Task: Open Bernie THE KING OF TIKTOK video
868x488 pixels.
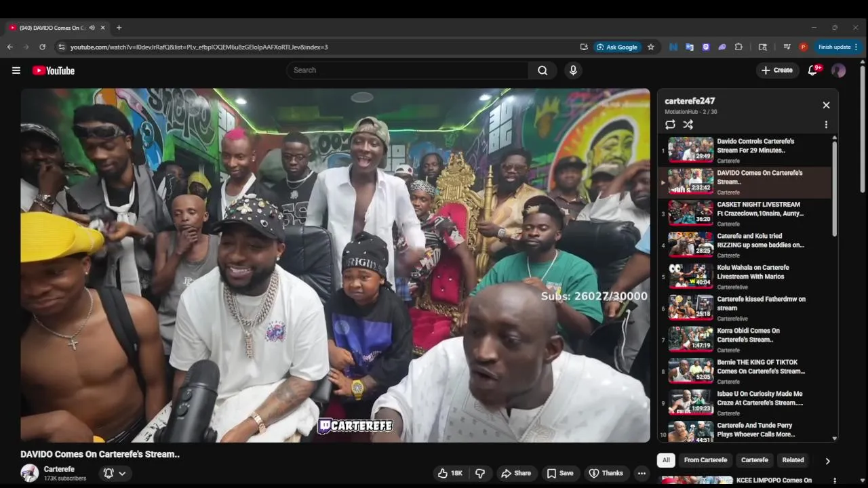Action: coord(745,372)
